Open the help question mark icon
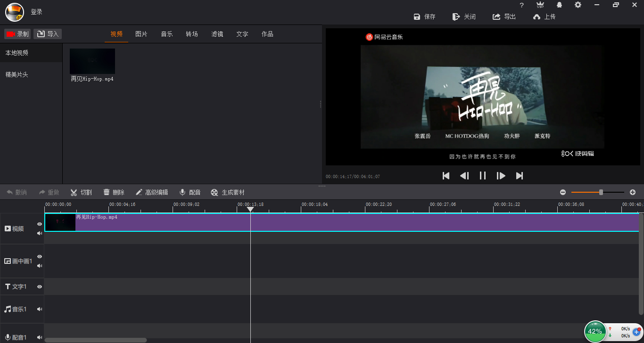 pyautogui.click(x=521, y=5)
